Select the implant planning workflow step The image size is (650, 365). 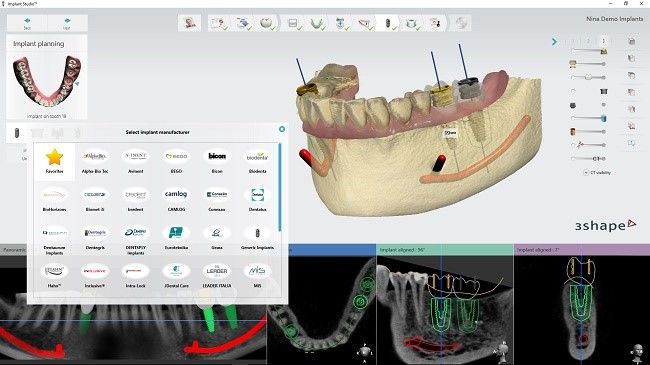(388, 23)
